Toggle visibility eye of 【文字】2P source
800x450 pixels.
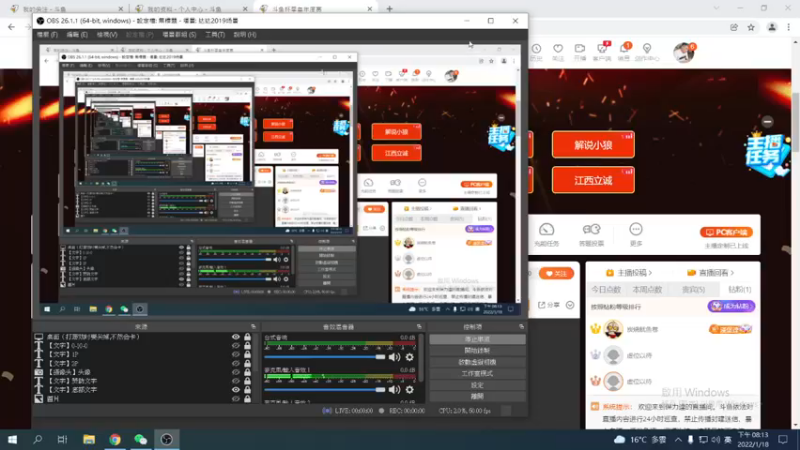point(236,363)
